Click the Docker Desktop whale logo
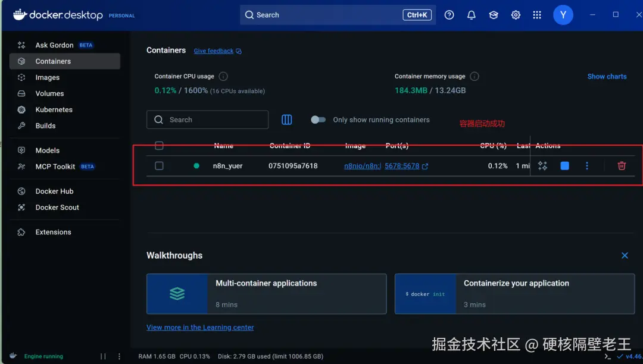This screenshot has height=364, width=643. [20, 15]
